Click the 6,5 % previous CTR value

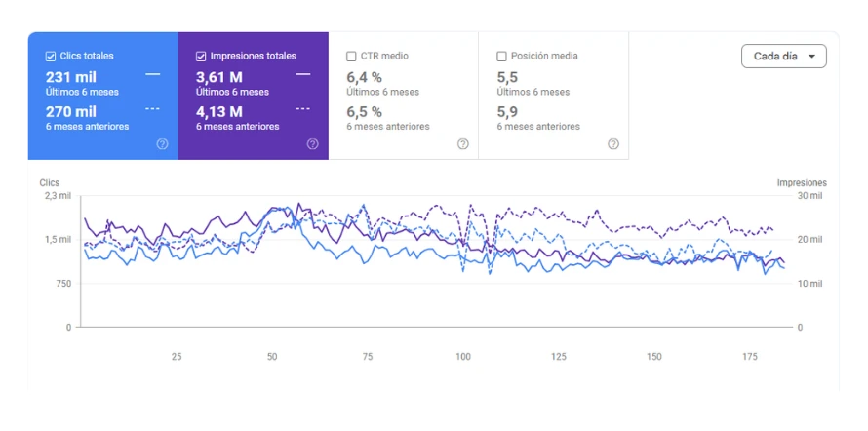point(364,112)
